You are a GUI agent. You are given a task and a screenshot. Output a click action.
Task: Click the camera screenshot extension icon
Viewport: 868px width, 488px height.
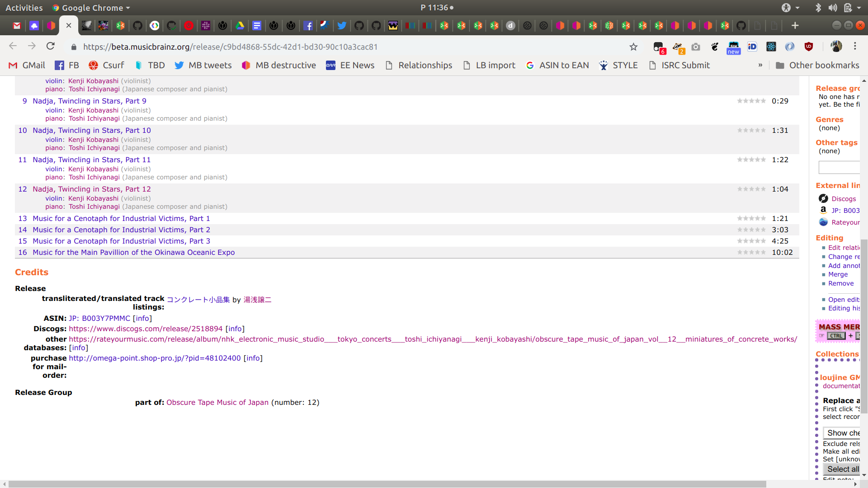tap(696, 47)
